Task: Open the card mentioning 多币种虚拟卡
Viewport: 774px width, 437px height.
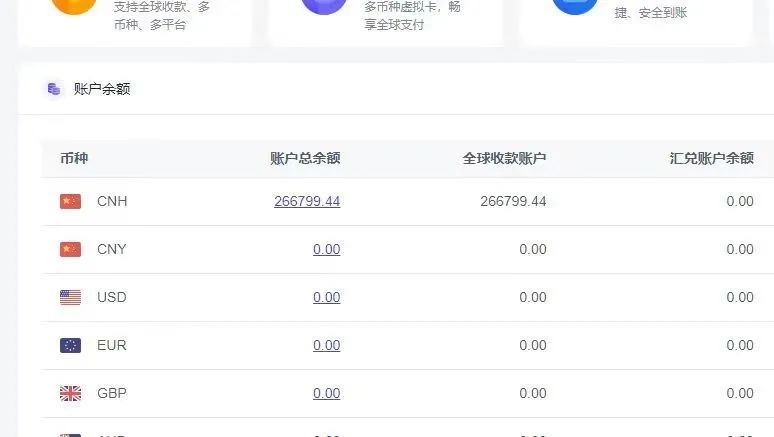Action: pos(386,22)
